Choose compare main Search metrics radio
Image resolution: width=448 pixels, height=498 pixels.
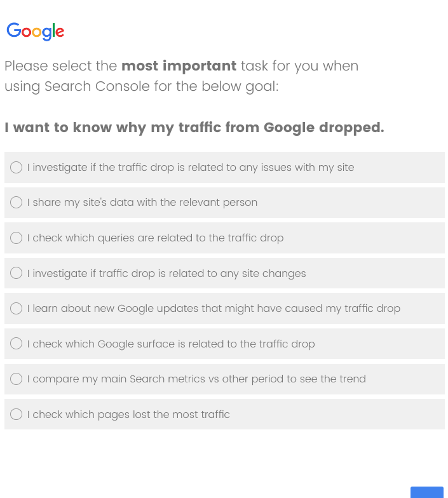17,379
